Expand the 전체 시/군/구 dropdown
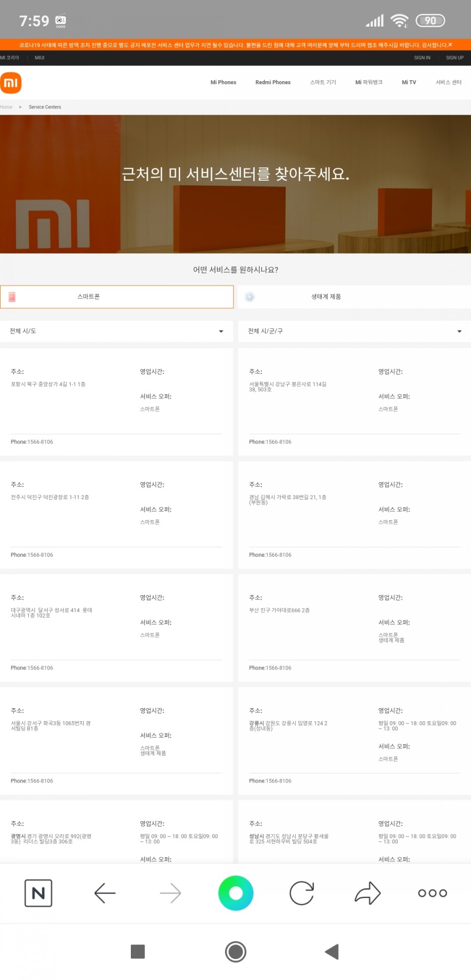Image resolution: width=471 pixels, height=980 pixels. 354,331
